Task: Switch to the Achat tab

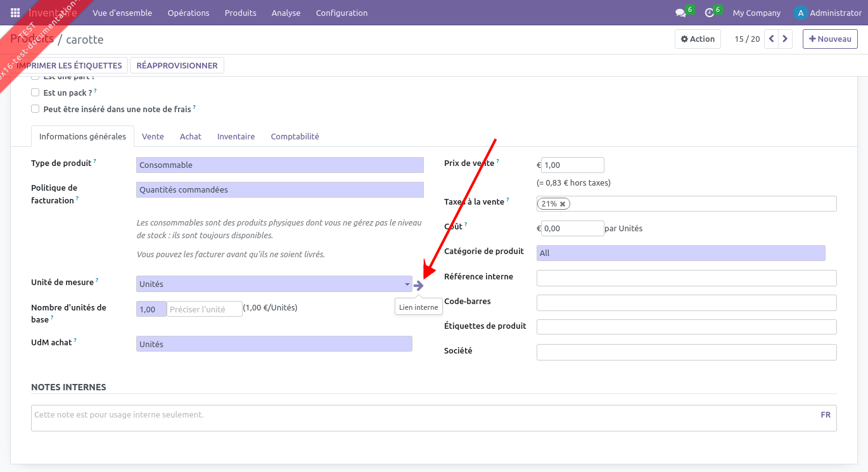Action: coord(191,136)
